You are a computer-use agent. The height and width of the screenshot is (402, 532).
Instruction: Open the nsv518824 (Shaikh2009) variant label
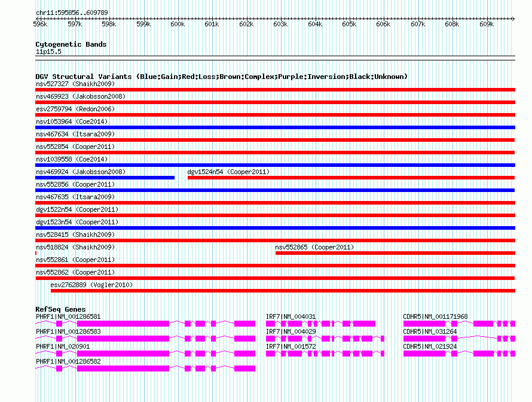coord(75,247)
